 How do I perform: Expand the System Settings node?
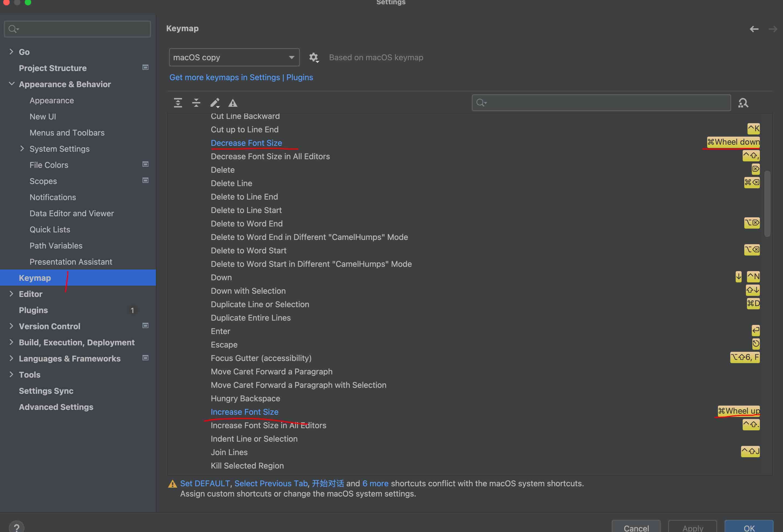(22, 148)
